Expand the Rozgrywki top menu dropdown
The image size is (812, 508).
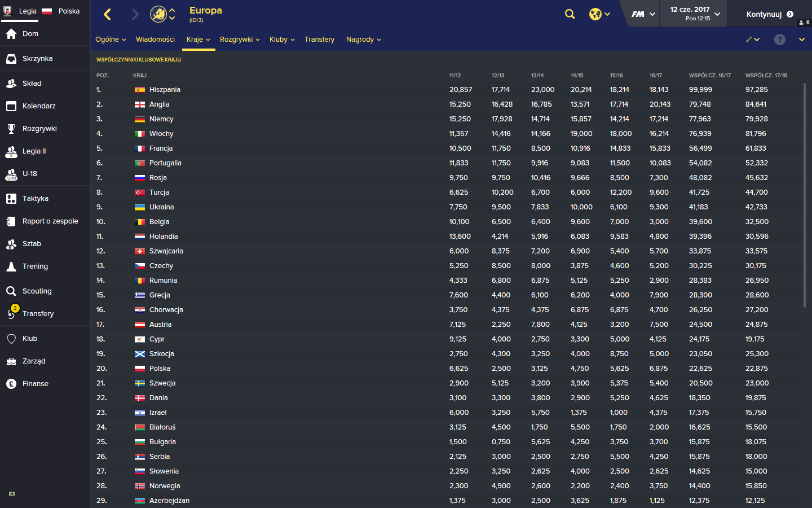point(240,40)
